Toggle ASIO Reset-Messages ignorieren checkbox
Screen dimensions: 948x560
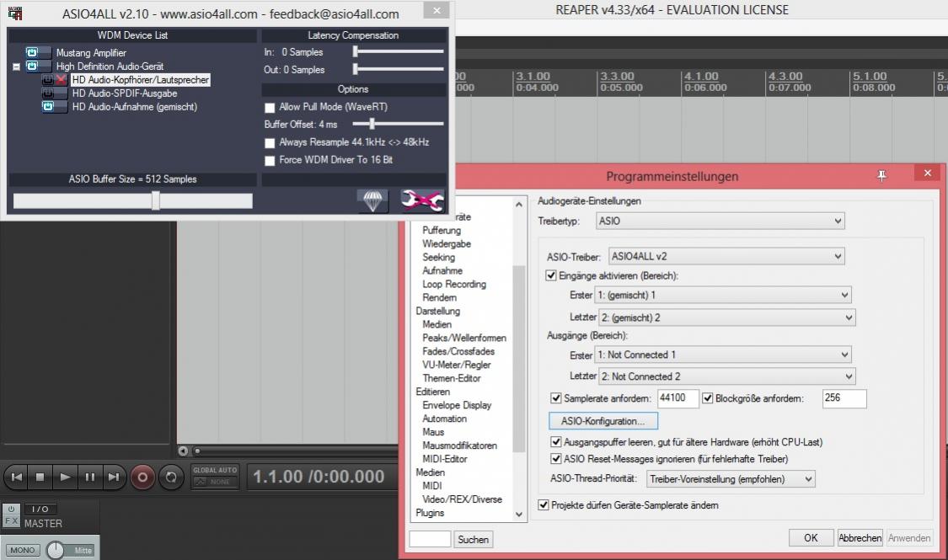[x=555, y=459]
